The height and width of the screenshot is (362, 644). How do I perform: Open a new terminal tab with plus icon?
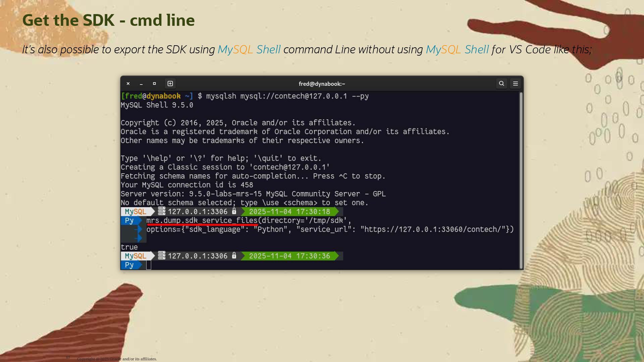click(170, 83)
